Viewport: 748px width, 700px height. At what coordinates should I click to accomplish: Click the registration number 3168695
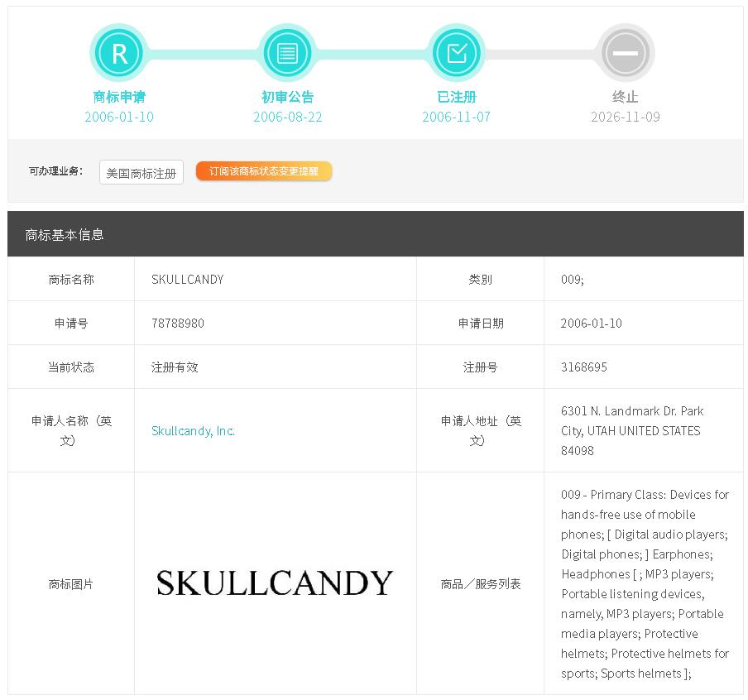584,367
